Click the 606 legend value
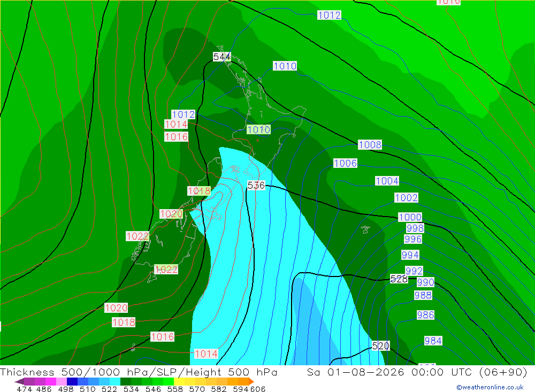535x392 pixels. coord(258,389)
